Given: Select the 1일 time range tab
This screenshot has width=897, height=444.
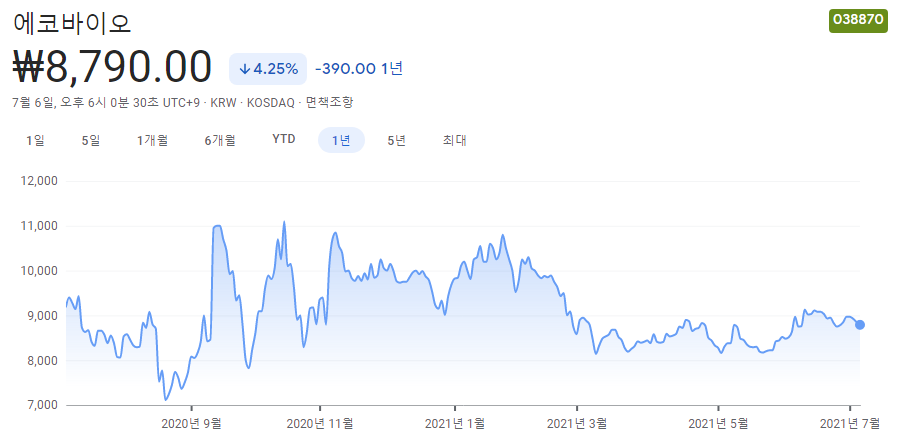Looking at the screenshot, I should pyautogui.click(x=35, y=140).
